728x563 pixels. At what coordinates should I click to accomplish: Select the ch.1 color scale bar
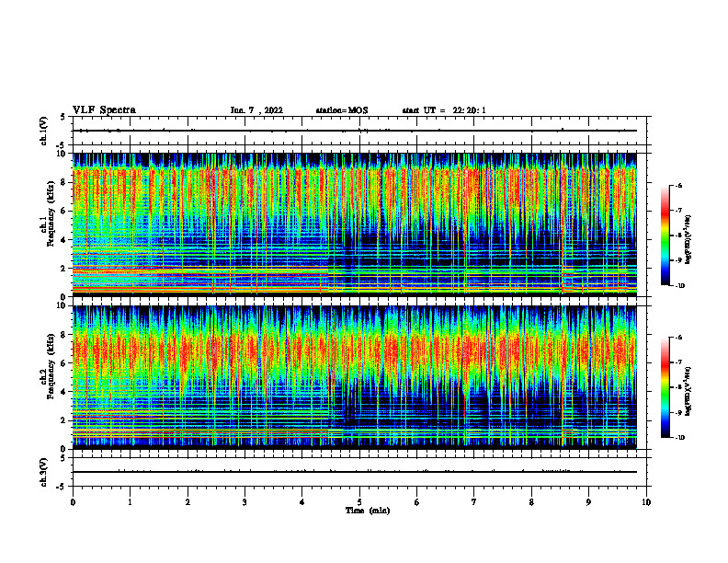[x=665, y=236]
